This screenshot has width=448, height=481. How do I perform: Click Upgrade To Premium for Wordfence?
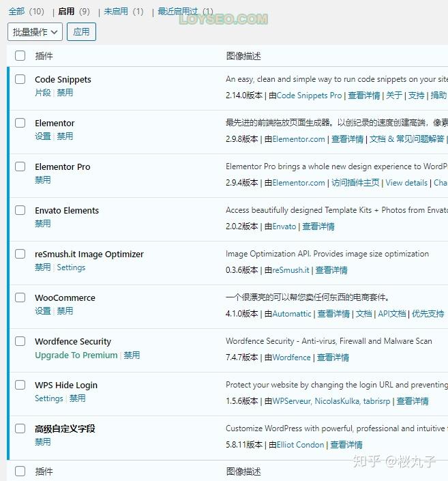pos(76,355)
